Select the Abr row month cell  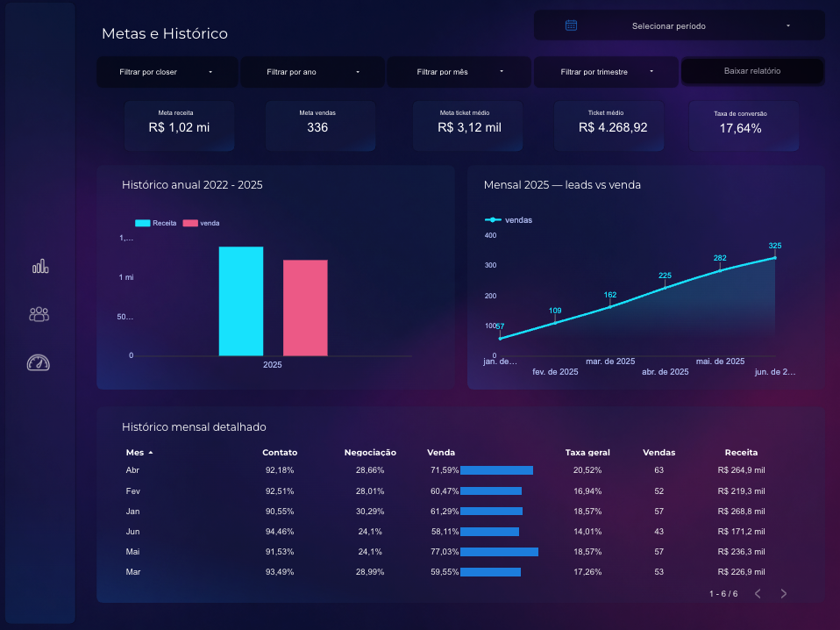(x=132, y=470)
